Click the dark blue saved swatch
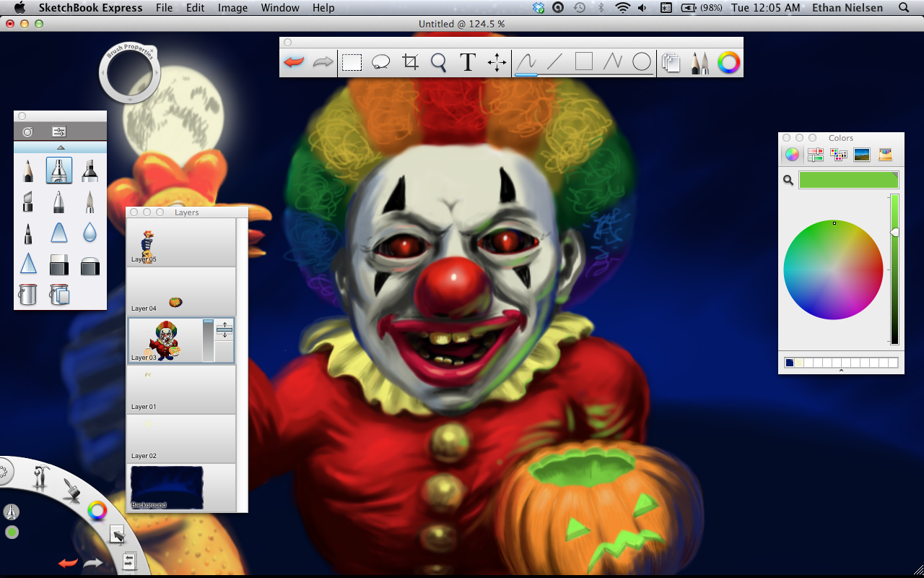This screenshot has height=578, width=924. (789, 363)
